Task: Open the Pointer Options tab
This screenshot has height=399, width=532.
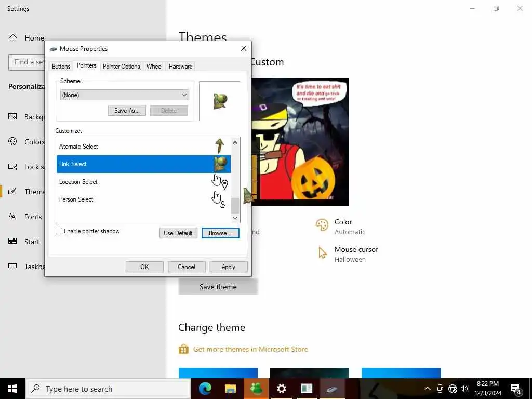Action: (121, 66)
